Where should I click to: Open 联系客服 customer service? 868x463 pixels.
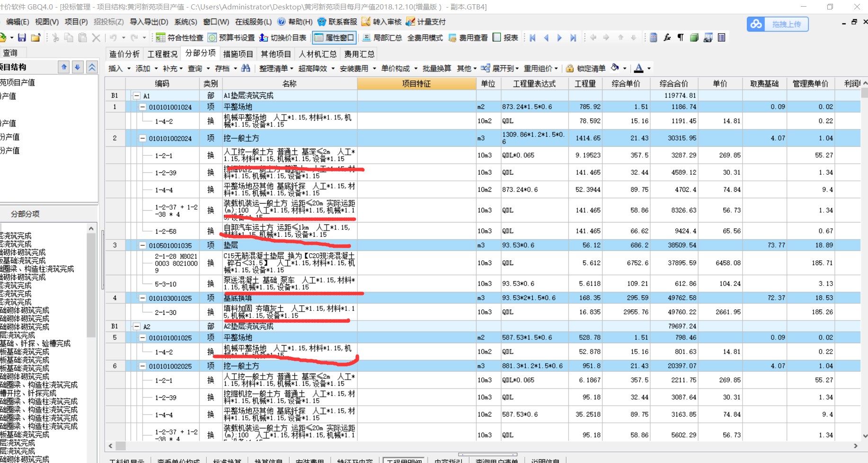[x=337, y=22]
